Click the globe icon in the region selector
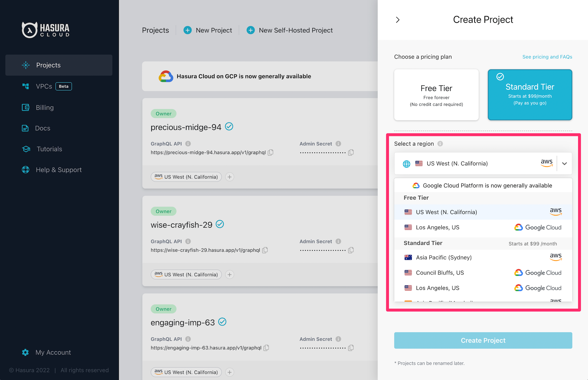 pyautogui.click(x=406, y=164)
